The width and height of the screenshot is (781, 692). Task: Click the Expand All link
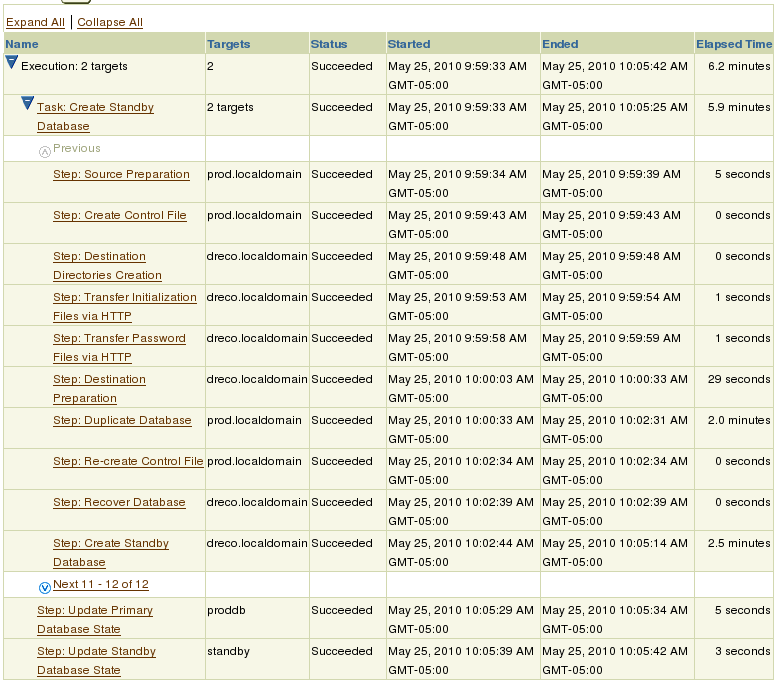click(35, 22)
